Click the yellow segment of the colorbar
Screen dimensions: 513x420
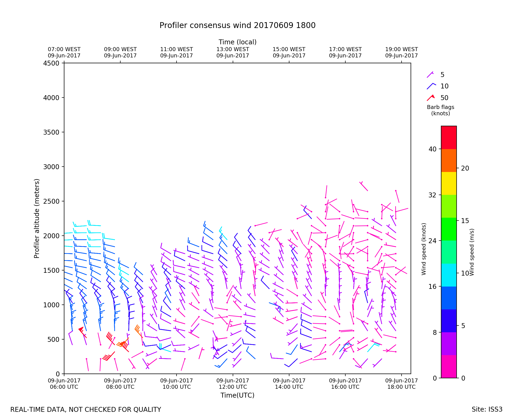[449, 183]
